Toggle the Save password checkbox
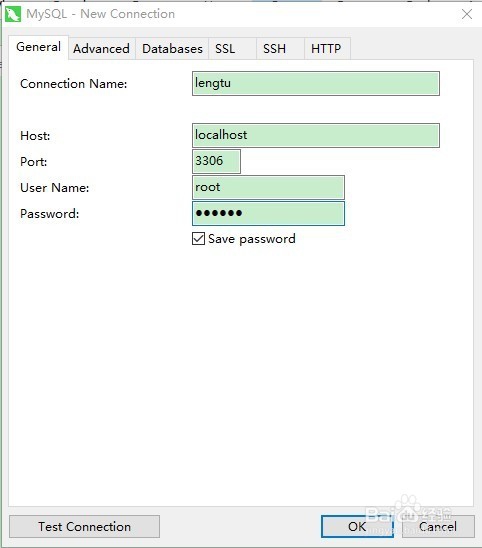482x548 pixels. coord(198,239)
